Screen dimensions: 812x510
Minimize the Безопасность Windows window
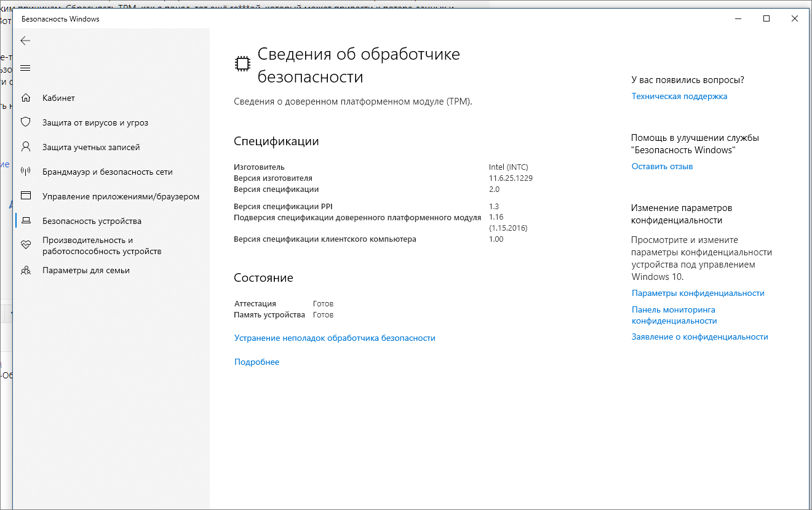pyautogui.click(x=738, y=18)
